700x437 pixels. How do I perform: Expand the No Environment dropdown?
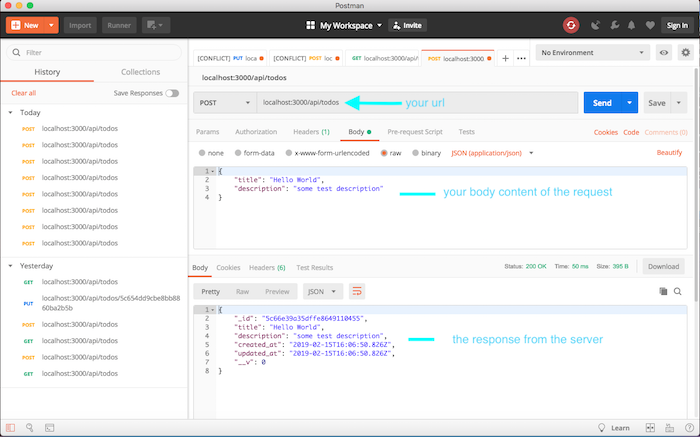click(594, 53)
